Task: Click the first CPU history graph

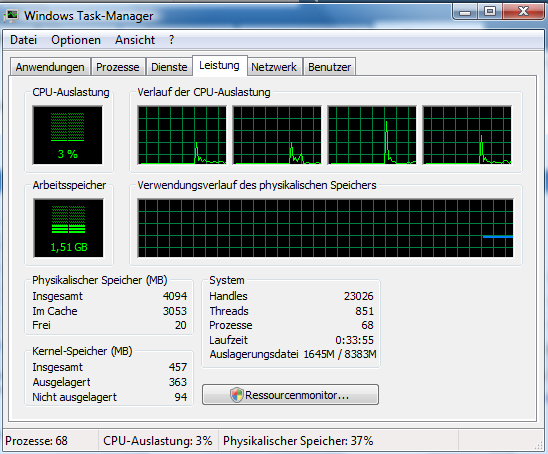Action: (x=182, y=135)
